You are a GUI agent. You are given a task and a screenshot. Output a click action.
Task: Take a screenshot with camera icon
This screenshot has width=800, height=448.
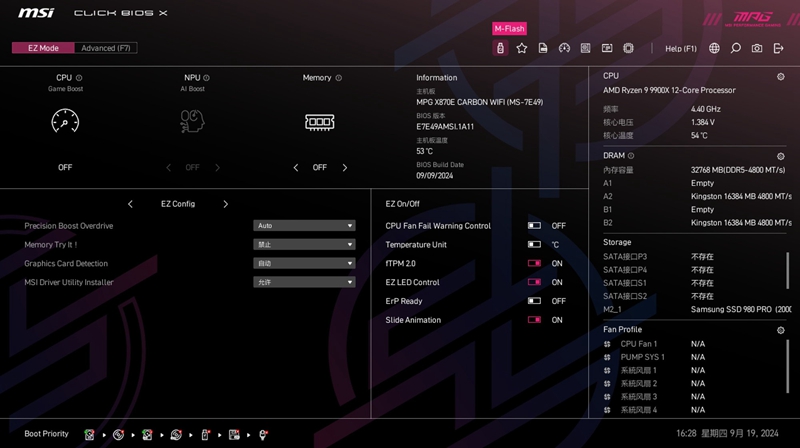point(756,48)
